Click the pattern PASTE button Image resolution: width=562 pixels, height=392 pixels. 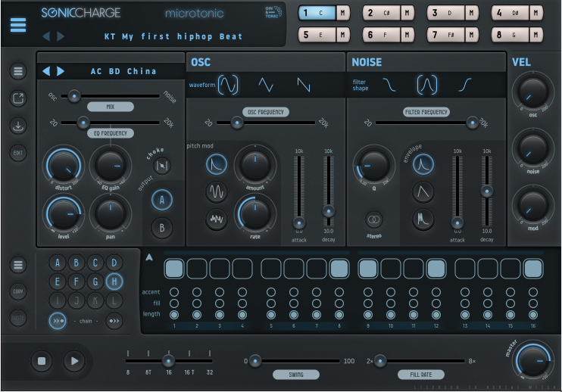pos(18,318)
